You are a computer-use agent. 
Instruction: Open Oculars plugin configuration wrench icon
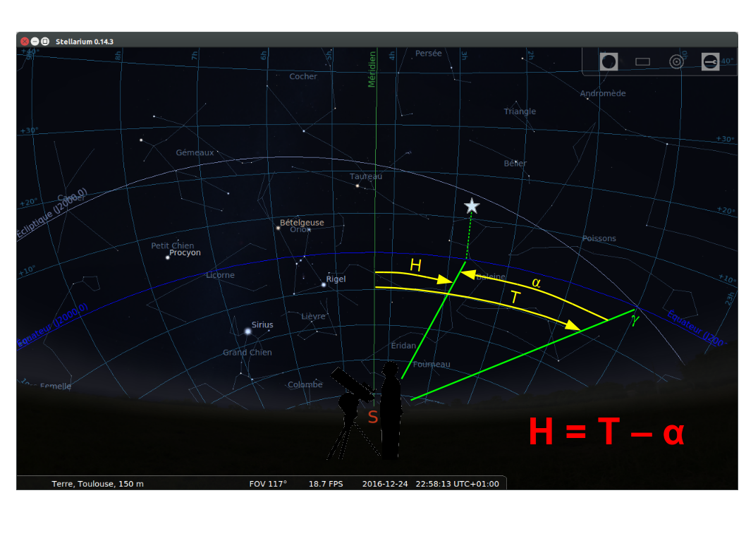[710, 62]
